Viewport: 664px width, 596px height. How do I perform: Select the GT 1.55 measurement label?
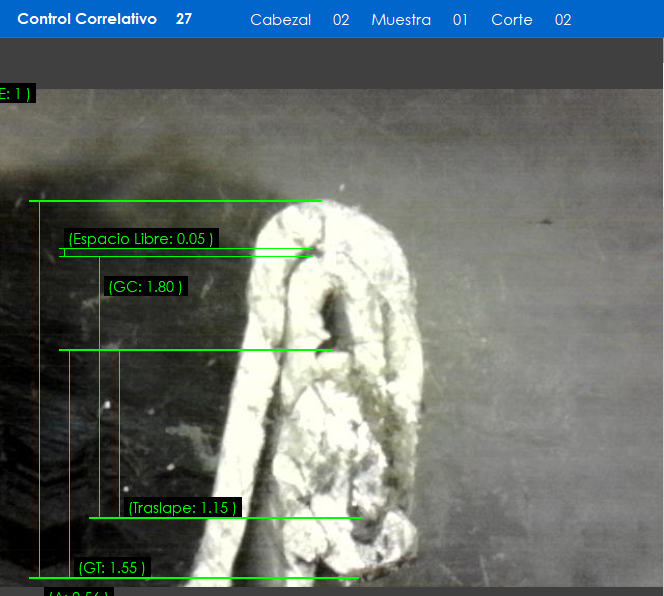tap(113, 568)
